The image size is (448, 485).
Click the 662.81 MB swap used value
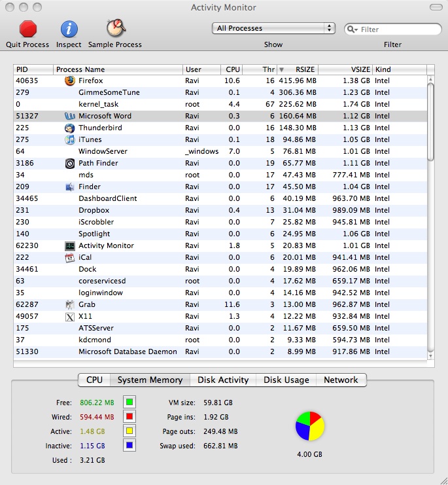pyautogui.click(x=220, y=446)
